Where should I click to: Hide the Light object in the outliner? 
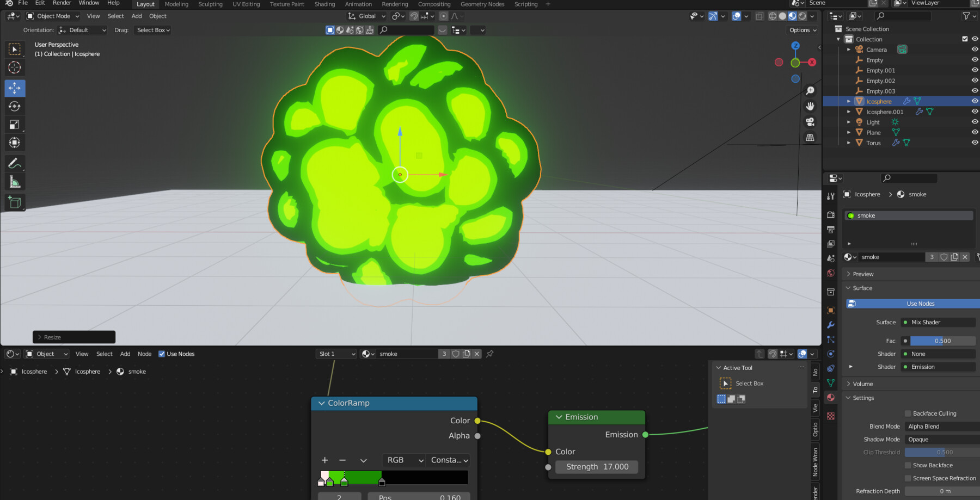click(x=975, y=122)
